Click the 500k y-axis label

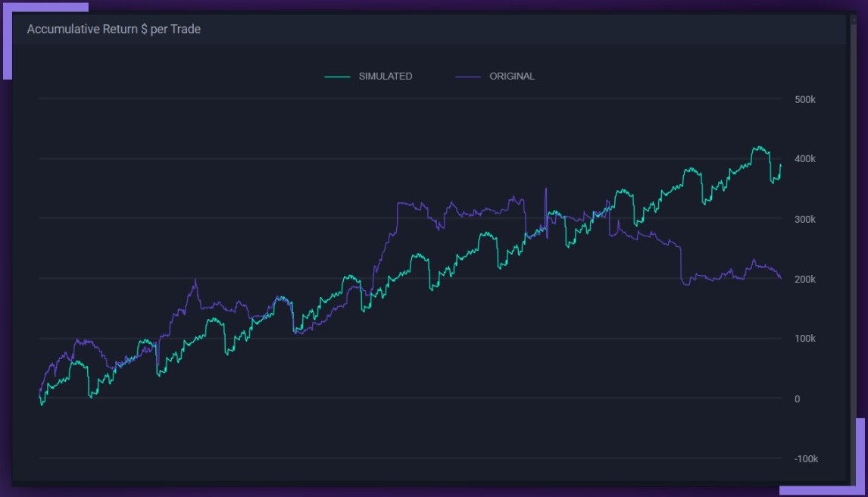[x=804, y=100]
